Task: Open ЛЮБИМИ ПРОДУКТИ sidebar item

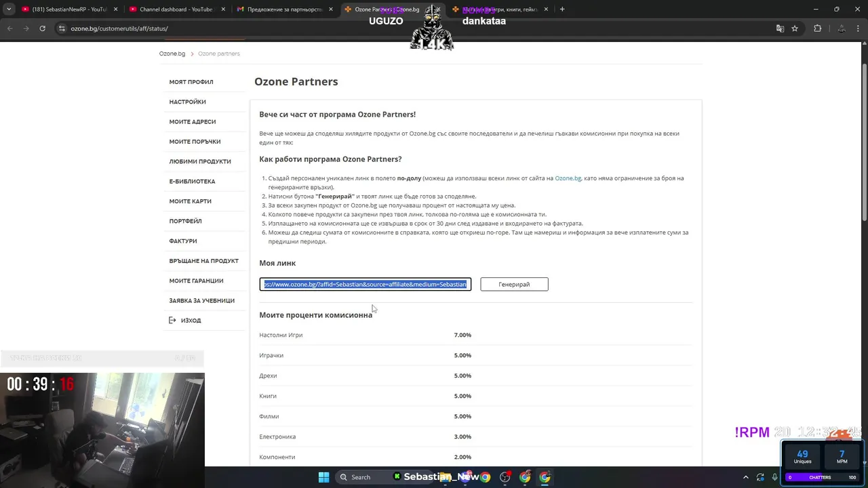Action: click(x=200, y=161)
